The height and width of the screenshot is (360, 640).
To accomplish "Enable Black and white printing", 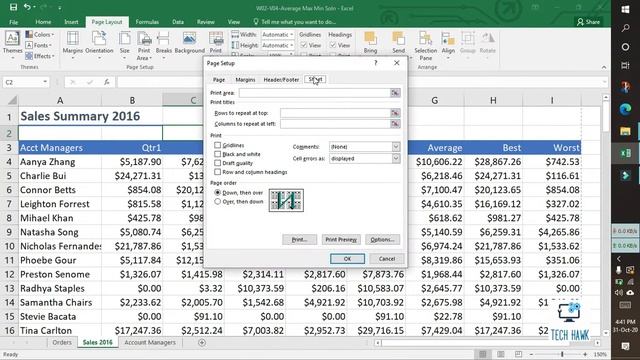I will click(218, 154).
